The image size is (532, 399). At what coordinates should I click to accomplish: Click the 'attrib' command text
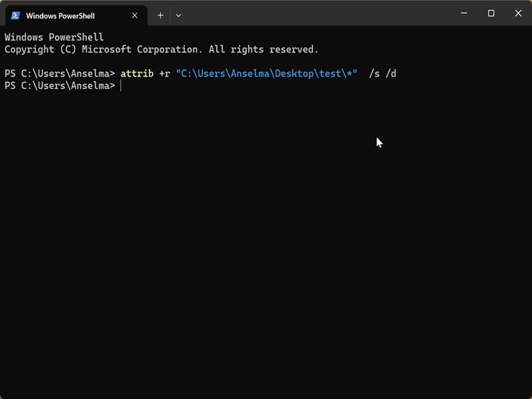click(137, 74)
